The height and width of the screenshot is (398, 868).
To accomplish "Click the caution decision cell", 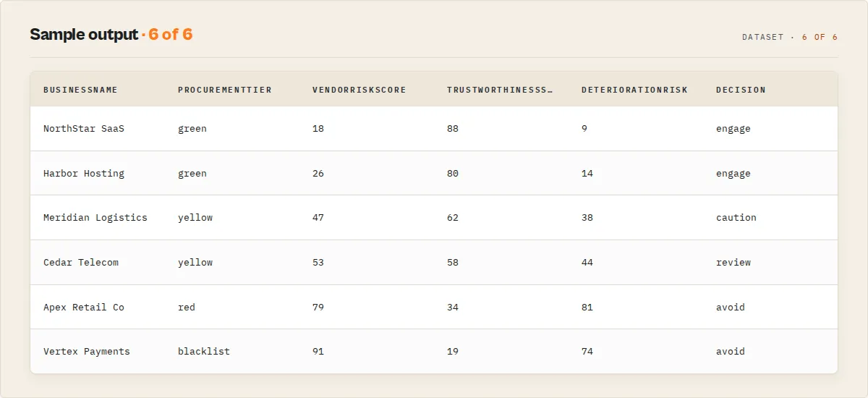I will tap(736, 218).
